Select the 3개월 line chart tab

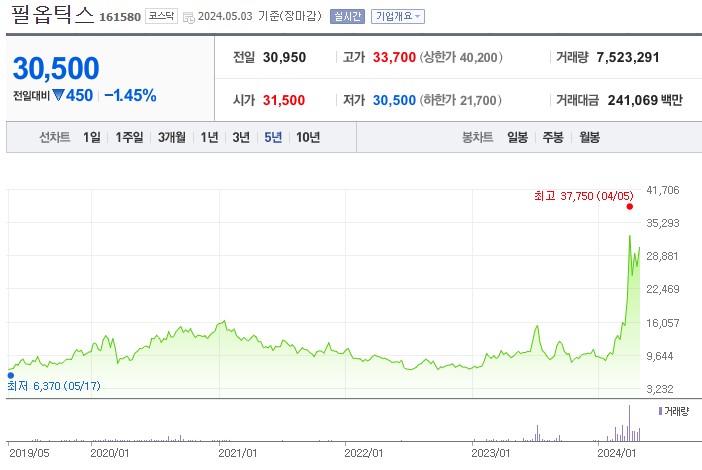[x=171, y=137]
